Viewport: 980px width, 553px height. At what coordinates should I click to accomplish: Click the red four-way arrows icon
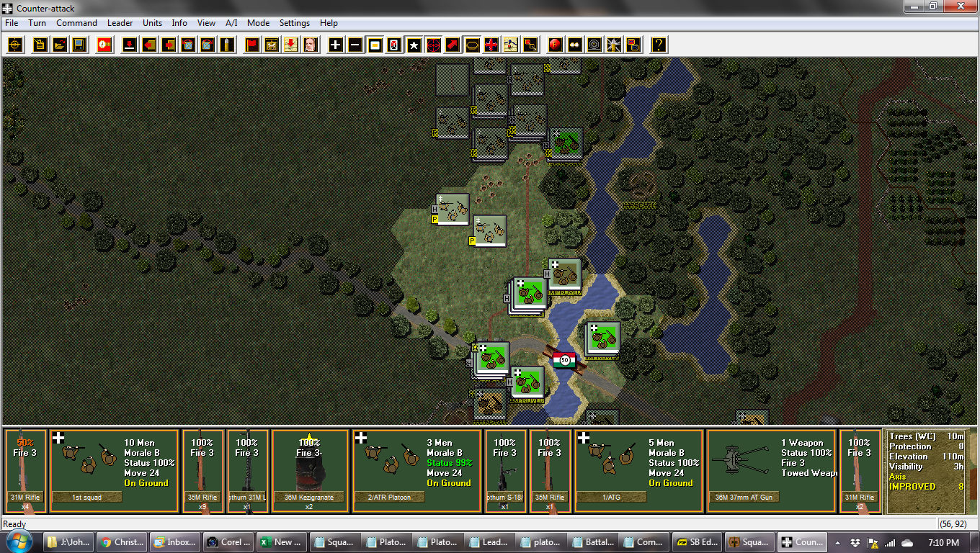[x=491, y=45]
